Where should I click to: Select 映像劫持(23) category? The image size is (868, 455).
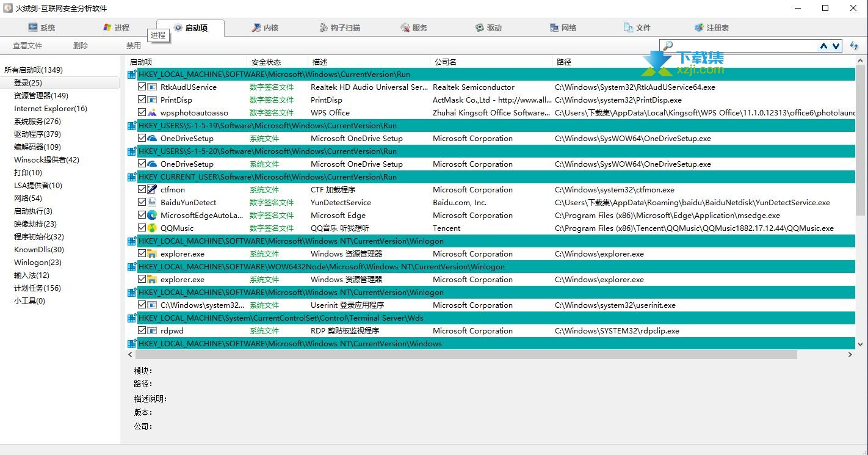[x=35, y=224]
